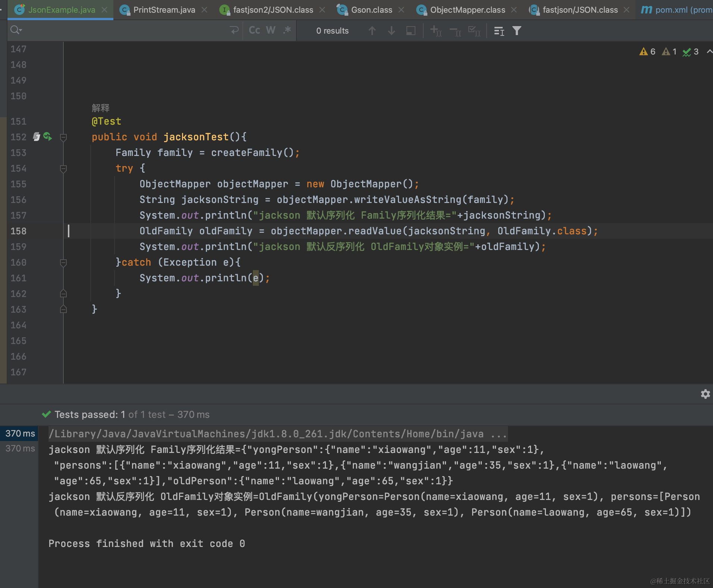The image size is (713, 588).
Task: Collapse try block fold marker at line 154
Action: coord(63,169)
